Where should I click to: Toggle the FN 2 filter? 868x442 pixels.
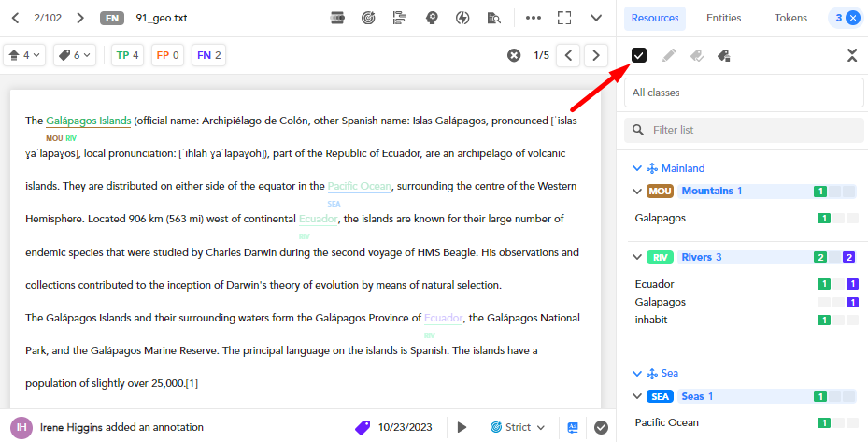208,55
